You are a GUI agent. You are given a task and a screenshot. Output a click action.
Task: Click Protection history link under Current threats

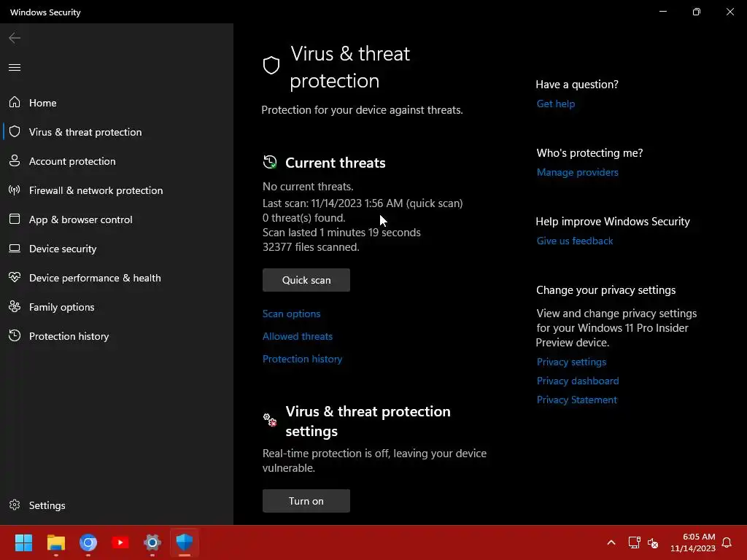(302, 359)
